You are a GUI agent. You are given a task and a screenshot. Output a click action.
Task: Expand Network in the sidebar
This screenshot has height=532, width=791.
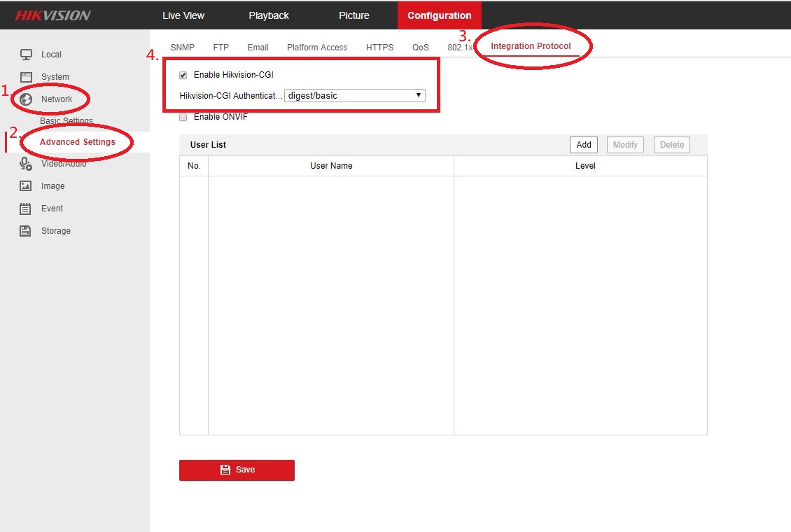click(x=57, y=99)
